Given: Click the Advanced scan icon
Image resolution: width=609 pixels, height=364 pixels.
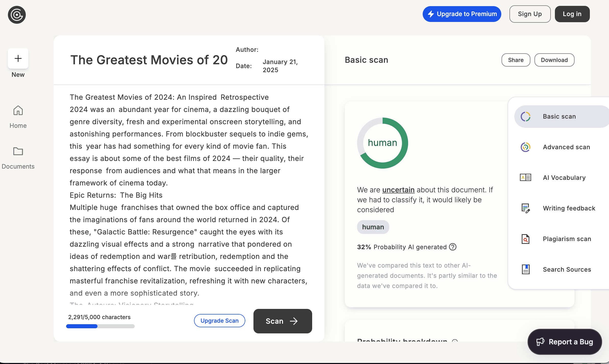Looking at the screenshot, I should point(525,147).
